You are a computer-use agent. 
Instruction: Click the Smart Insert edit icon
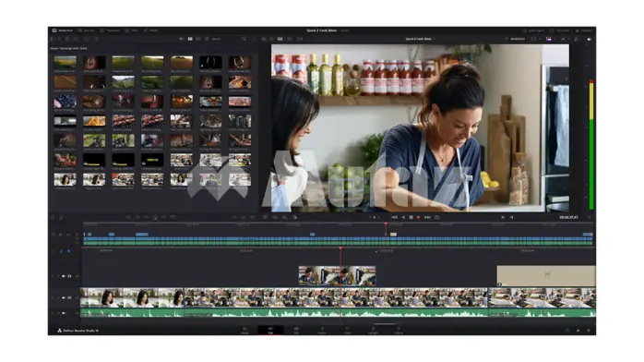click(x=128, y=217)
